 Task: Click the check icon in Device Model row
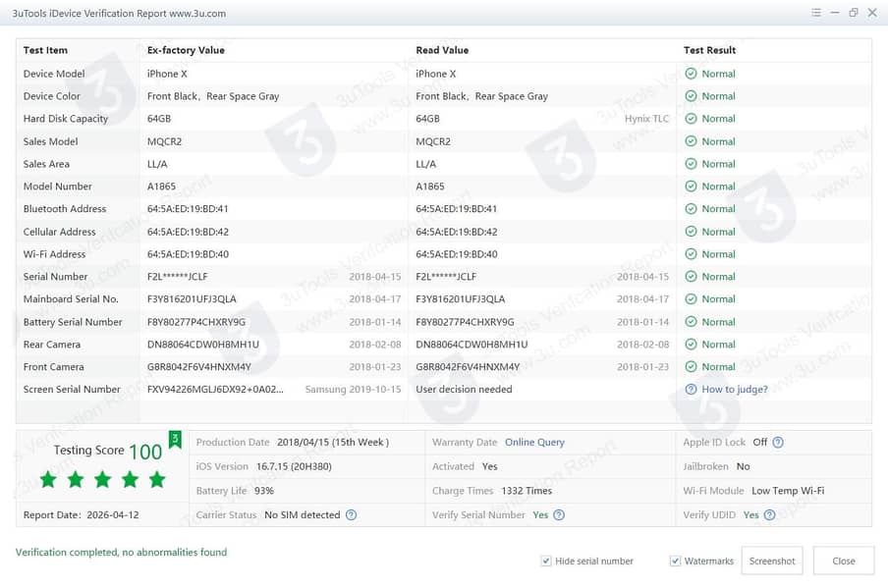click(x=691, y=74)
